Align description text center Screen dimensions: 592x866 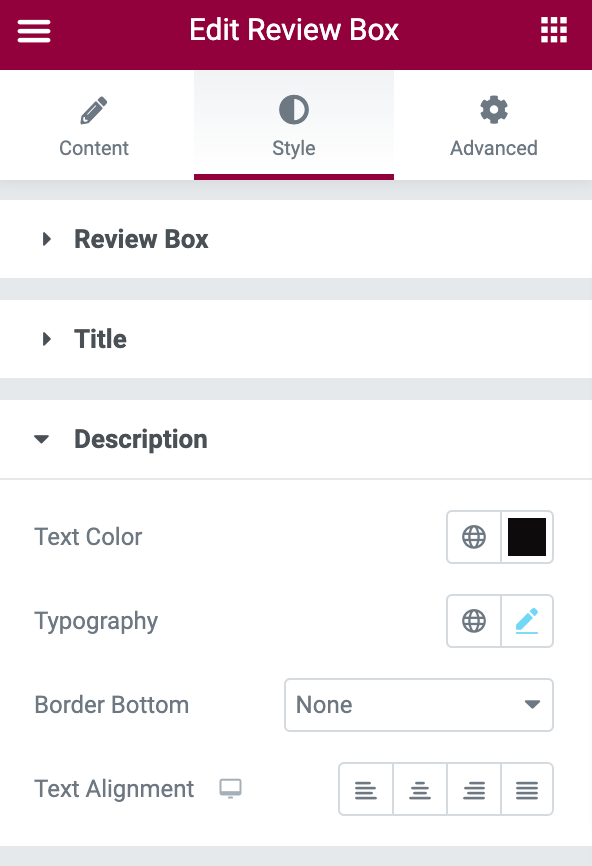[420, 789]
